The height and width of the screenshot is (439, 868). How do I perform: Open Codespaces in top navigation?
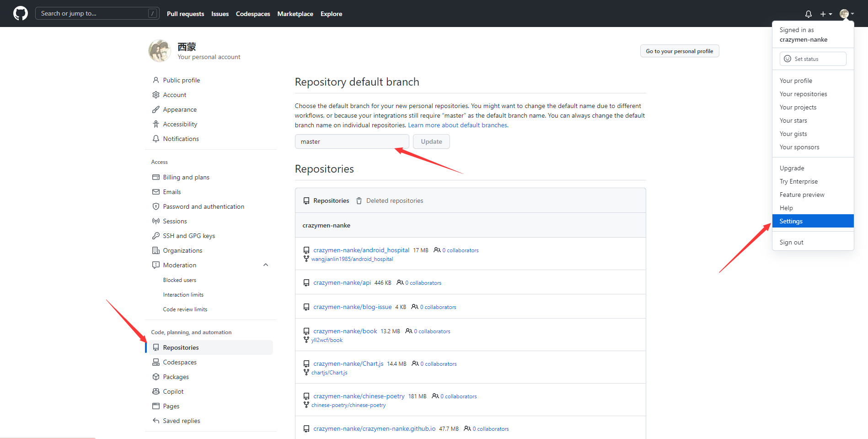pyautogui.click(x=253, y=14)
